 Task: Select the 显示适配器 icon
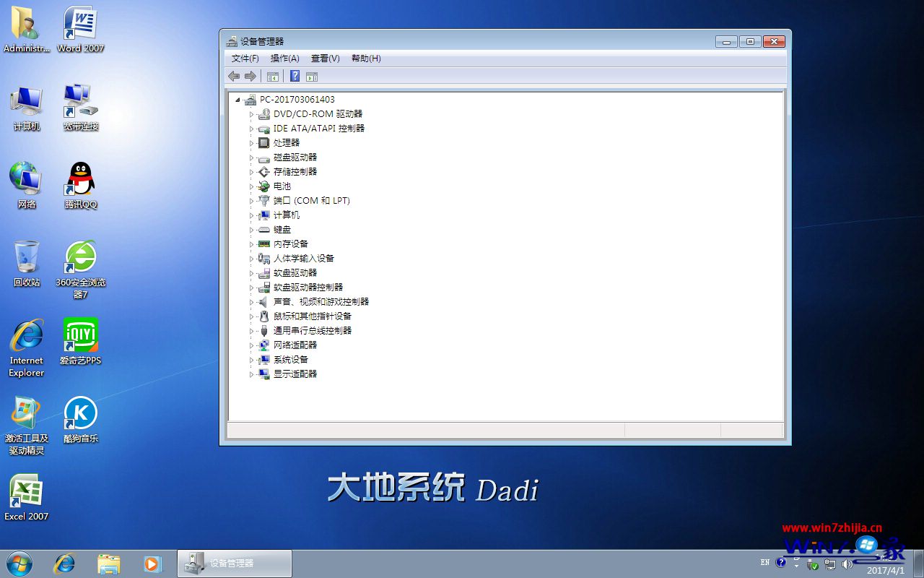264,374
